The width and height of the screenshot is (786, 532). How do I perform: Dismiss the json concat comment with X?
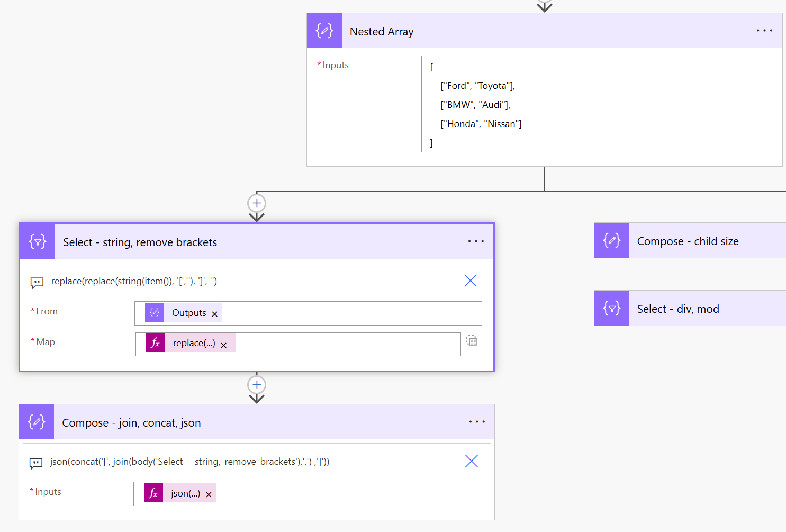471,461
